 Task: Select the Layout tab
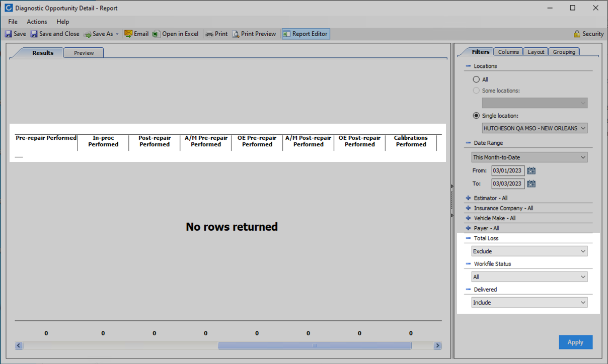point(536,52)
